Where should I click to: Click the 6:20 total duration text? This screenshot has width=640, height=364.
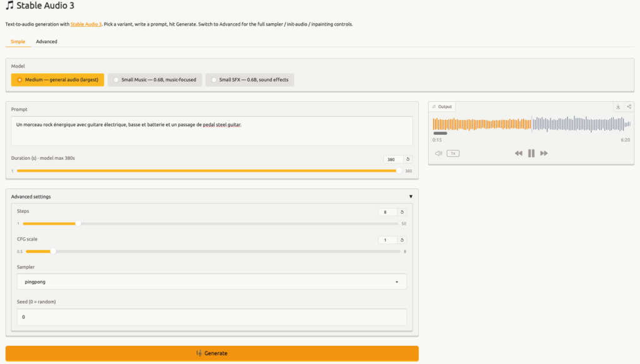tap(625, 140)
